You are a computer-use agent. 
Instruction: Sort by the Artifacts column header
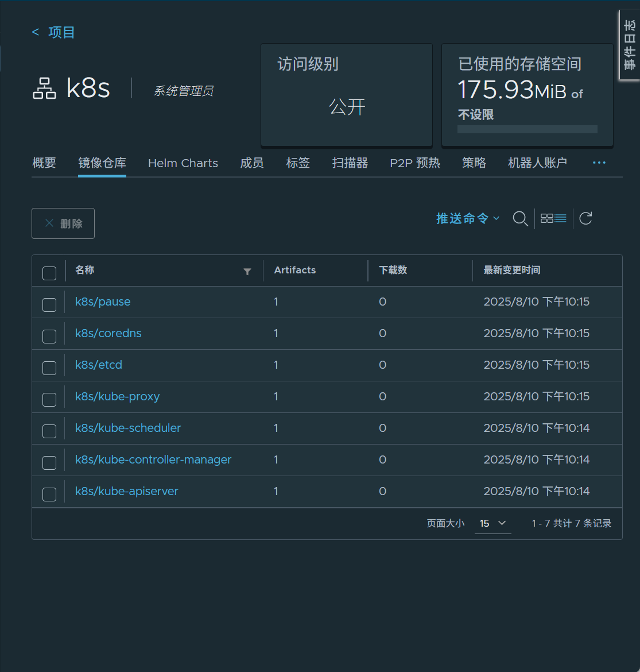click(294, 270)
